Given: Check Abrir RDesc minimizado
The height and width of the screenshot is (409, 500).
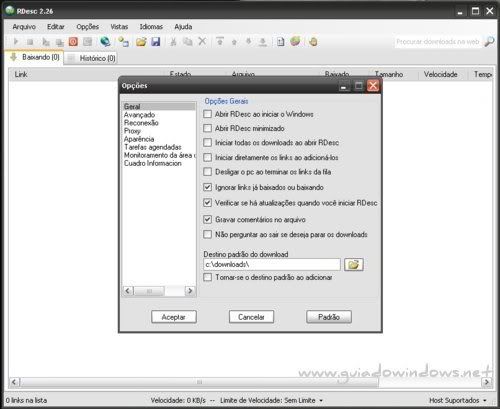Looking at the screenshot, I should click(207, 128).
